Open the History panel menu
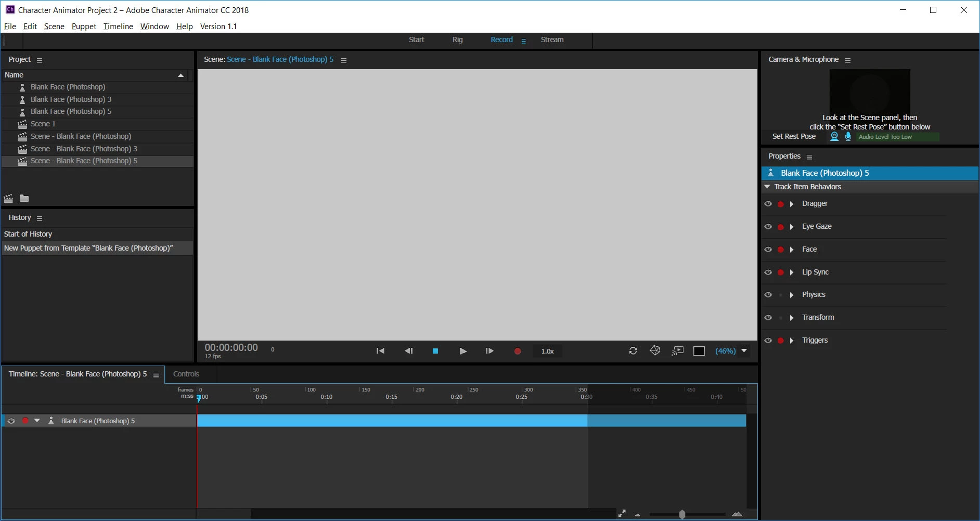The image size is (980, 521). tap(40, 218)
